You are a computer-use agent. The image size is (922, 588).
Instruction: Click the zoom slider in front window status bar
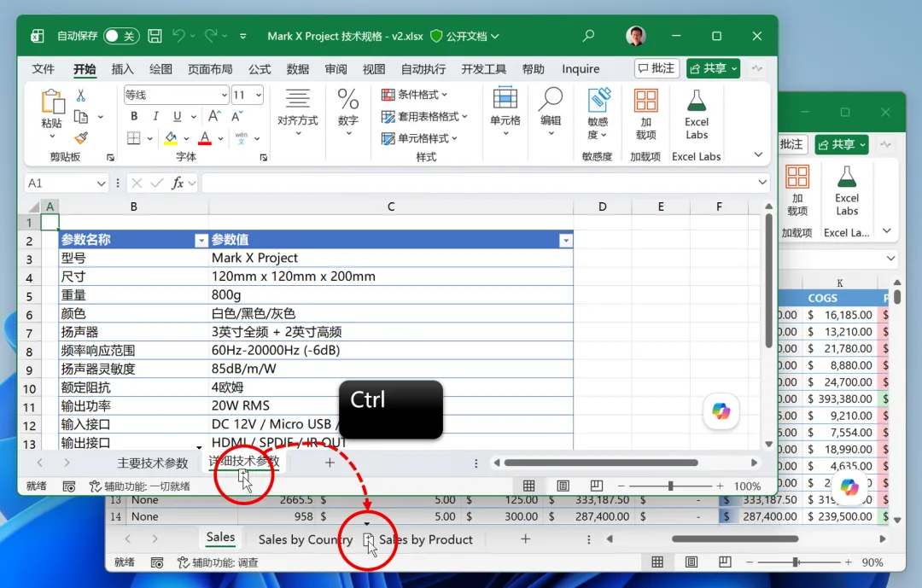(x=670, y=486)
